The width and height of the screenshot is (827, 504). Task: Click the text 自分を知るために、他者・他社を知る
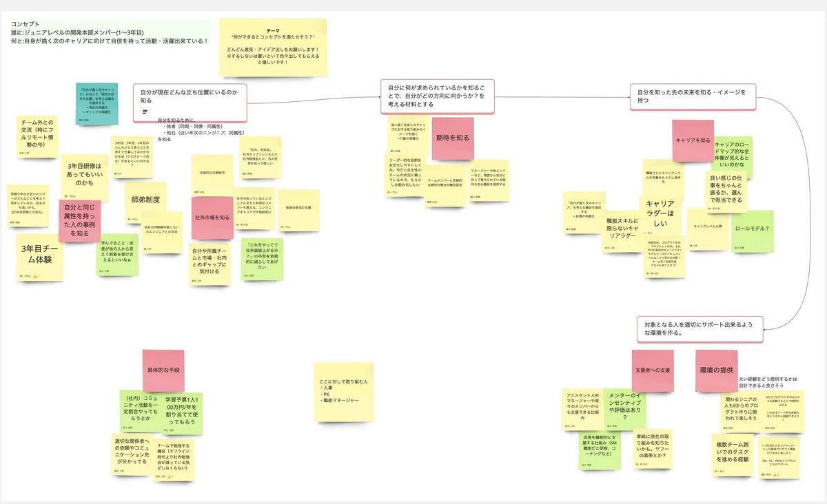[202, 129]
